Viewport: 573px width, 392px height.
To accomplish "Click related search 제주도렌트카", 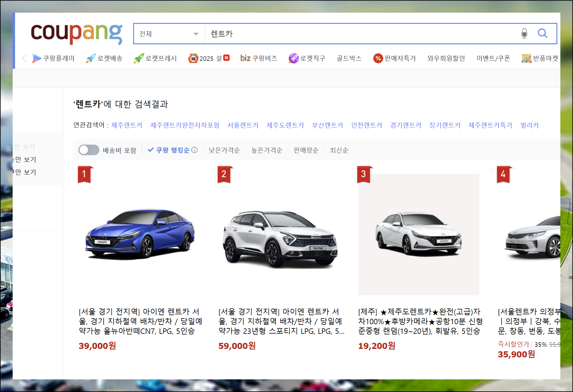I will tap(285, 125).
